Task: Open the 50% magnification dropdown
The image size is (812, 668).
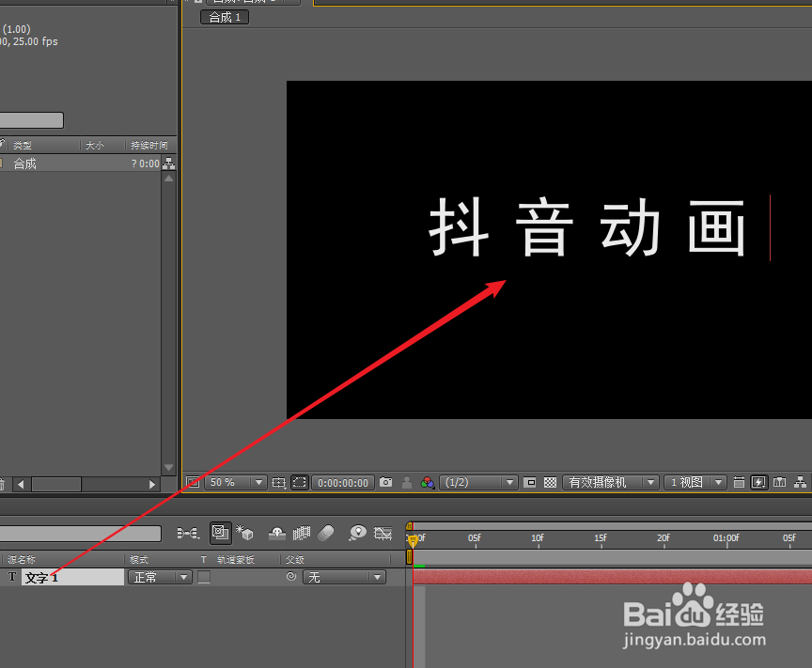Action: [236, 483]
